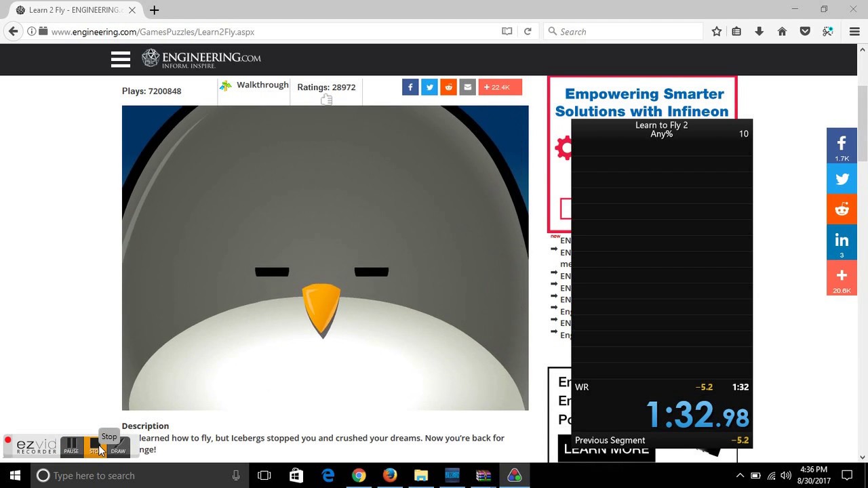
Task: Share via large Facebook sidebar button
Action: tap(842, 145)
